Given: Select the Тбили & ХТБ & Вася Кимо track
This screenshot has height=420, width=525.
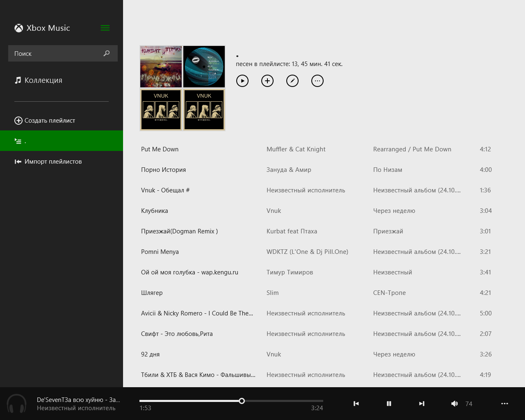Looking at the screenshot, I should [x=198, y=375].
